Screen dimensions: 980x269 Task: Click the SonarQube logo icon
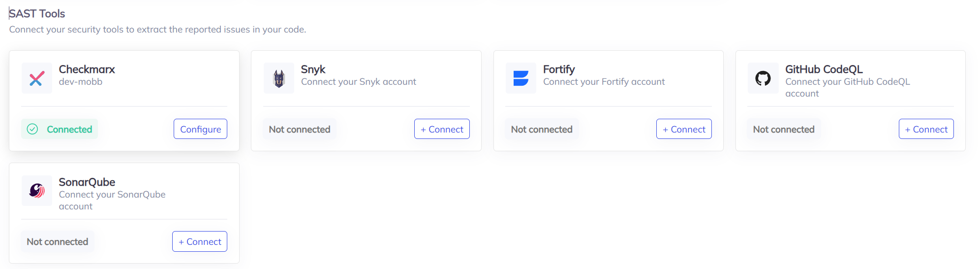[37, 191]
